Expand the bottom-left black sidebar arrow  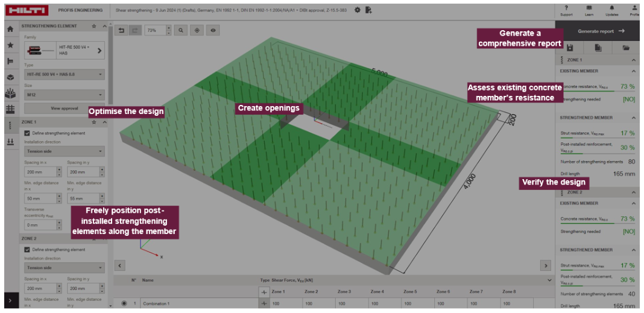[x=11, y=301]
